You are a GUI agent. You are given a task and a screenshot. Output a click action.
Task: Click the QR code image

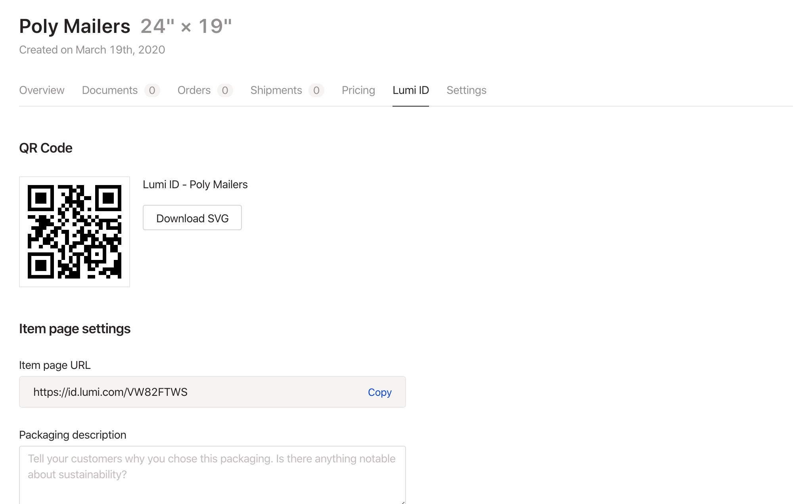pos(75,232)
